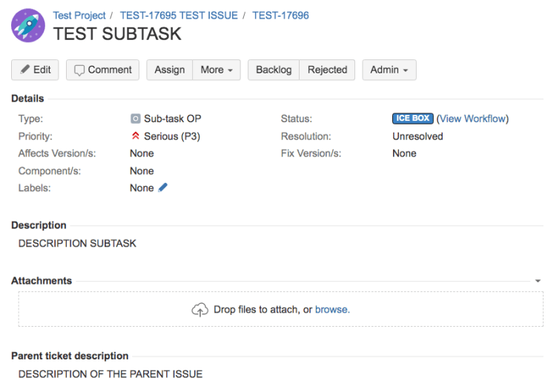The image size is (548, 392).
Task: Move issue with the Backlog button
Action: point(274,70)
